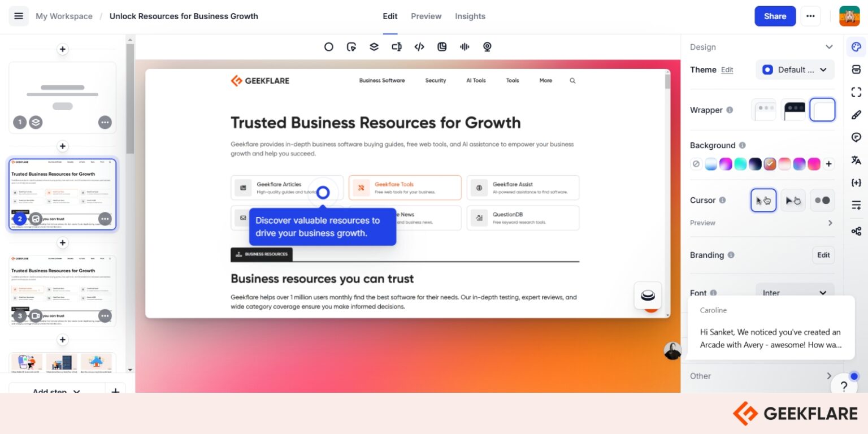Select the black arrow cursor style

coord(793,200)
